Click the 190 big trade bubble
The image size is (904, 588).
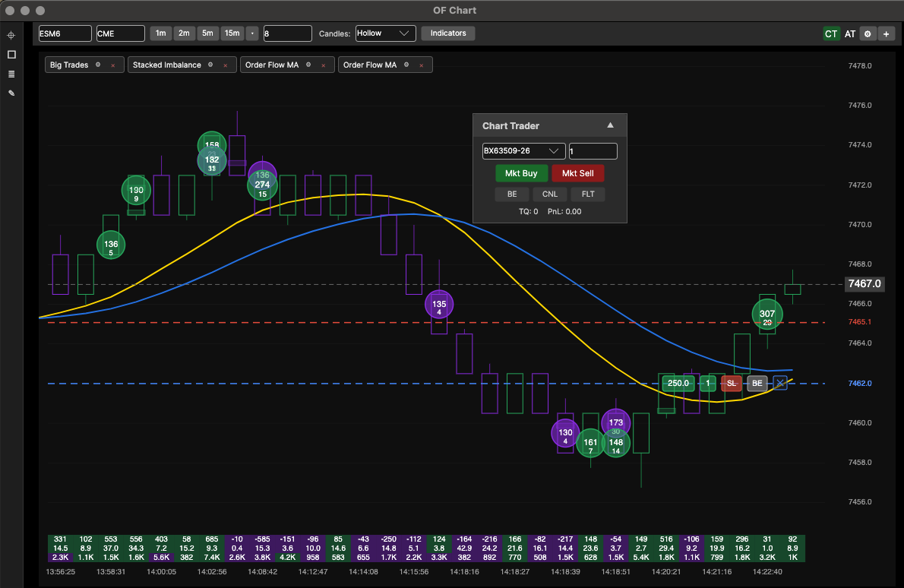(136, 191)
